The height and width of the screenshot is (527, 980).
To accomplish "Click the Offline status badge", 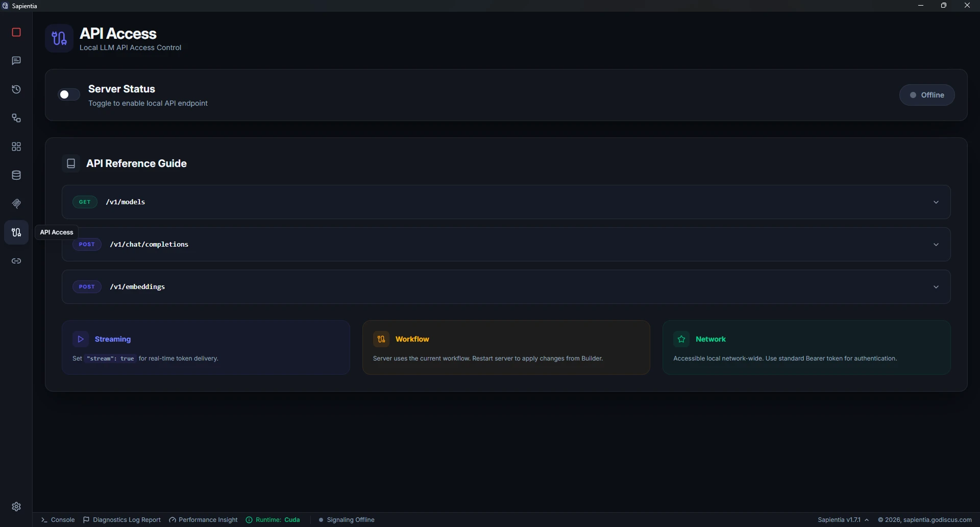I will tap(927, 95).
